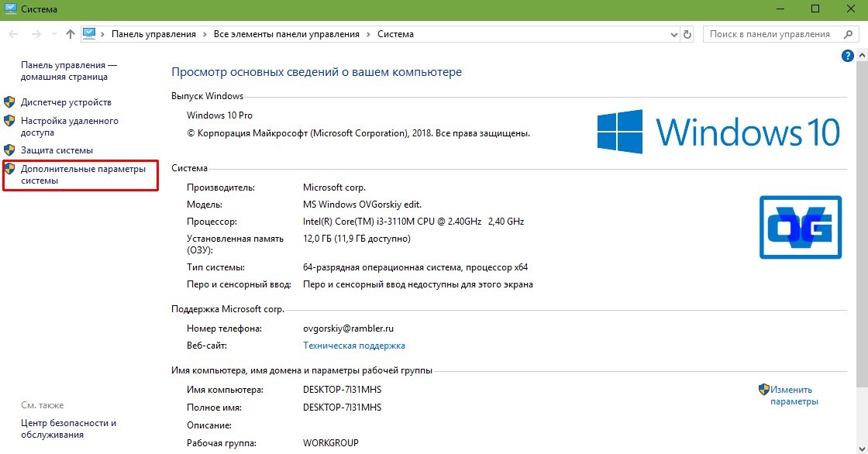
Task: Close the Система window
Action: [x=851, y=9]
